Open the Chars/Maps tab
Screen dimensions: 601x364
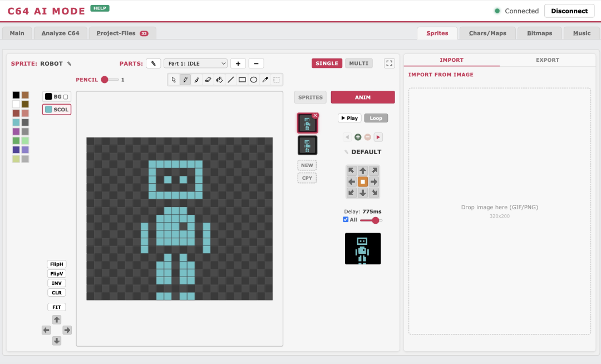coord(487,33)
